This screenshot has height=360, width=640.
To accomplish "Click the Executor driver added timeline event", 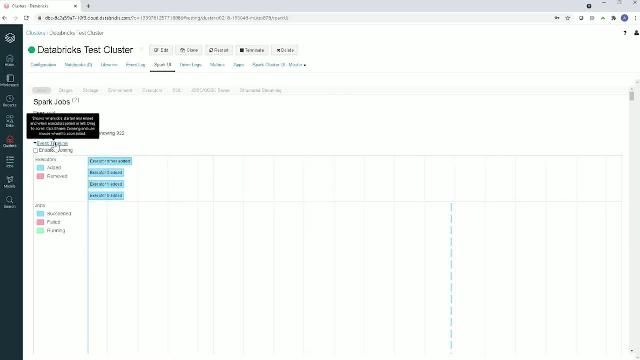I will pos(110,161).
